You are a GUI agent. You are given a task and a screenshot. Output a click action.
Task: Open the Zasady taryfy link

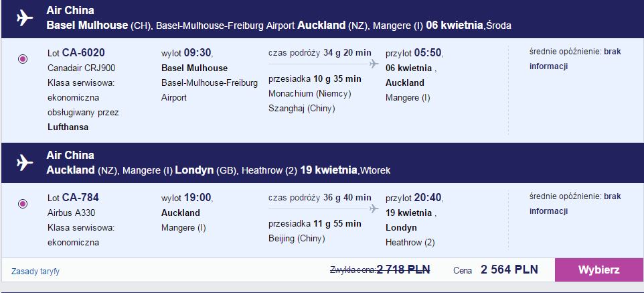pyautogui.click(x=35, y=272)
